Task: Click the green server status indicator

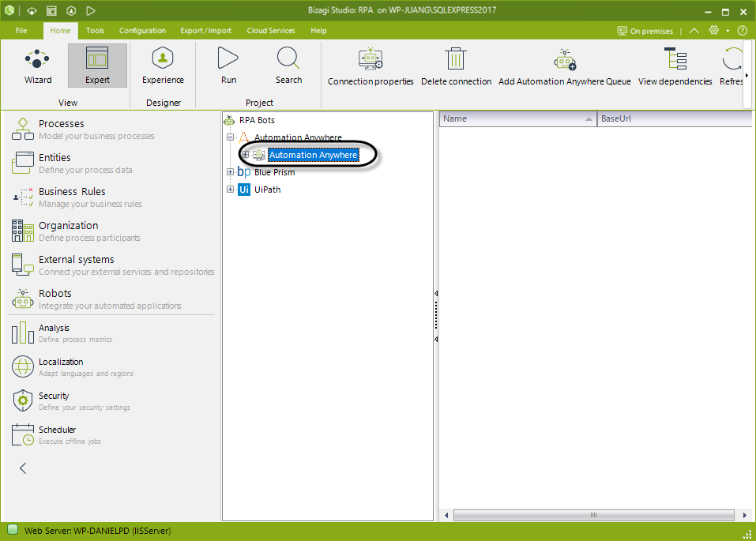Action: tap(12, 529)
